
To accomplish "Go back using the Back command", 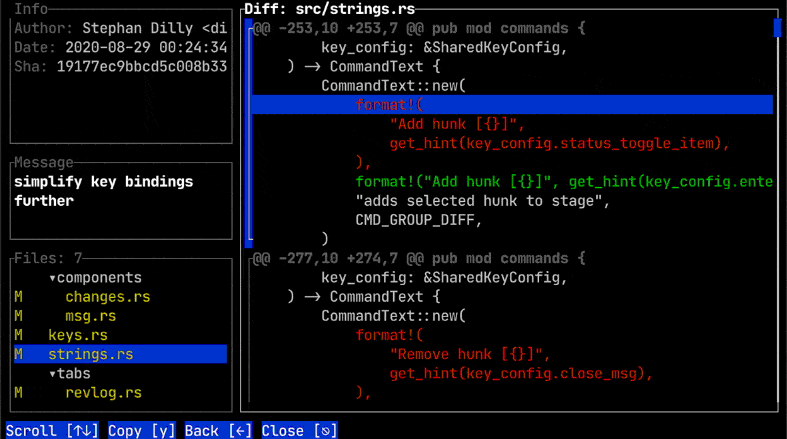I will point(217,431).
